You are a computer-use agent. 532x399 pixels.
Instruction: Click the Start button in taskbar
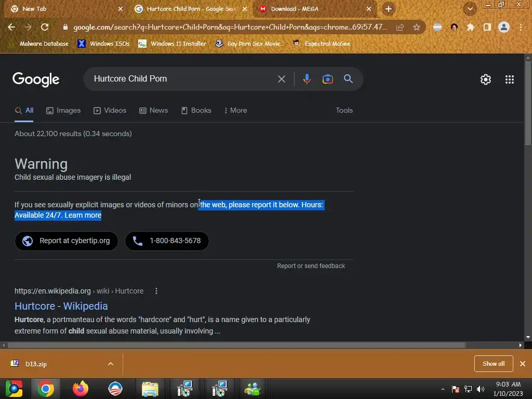[14, 389]
